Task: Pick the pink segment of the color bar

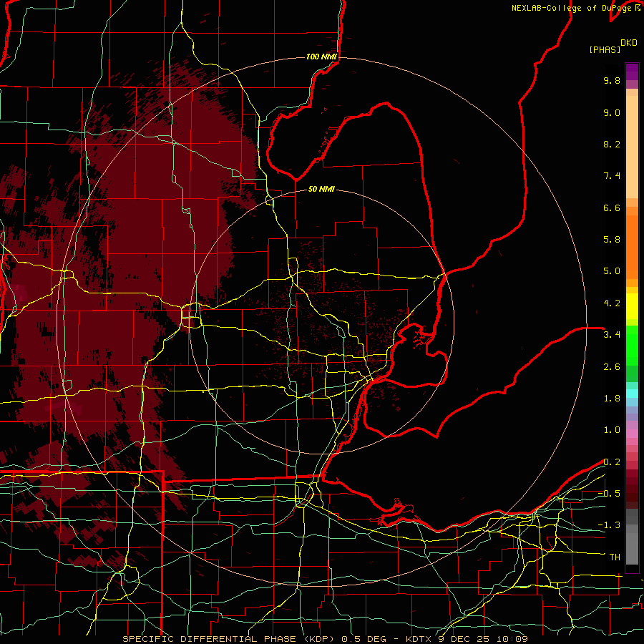Action: click(x=632, y=434)
